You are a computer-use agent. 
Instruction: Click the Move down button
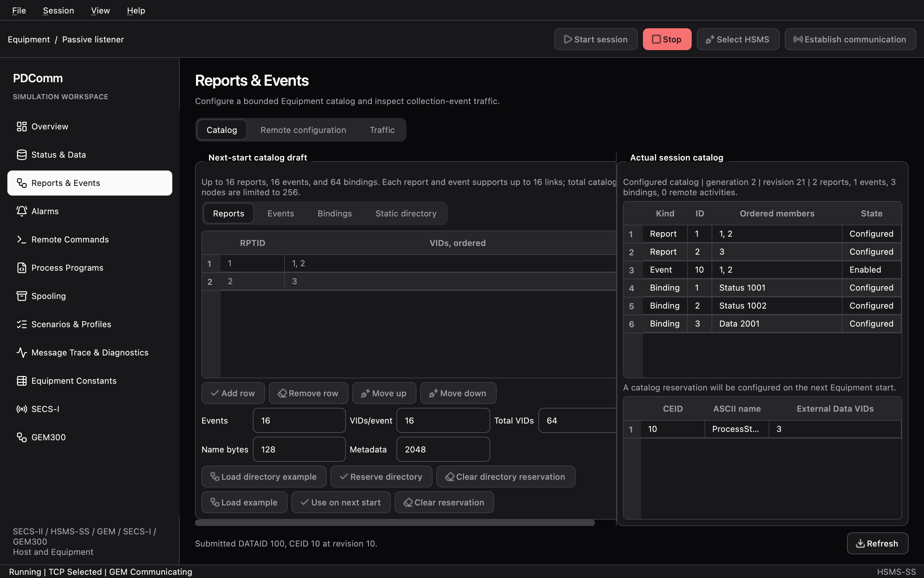tap(458, 393)
